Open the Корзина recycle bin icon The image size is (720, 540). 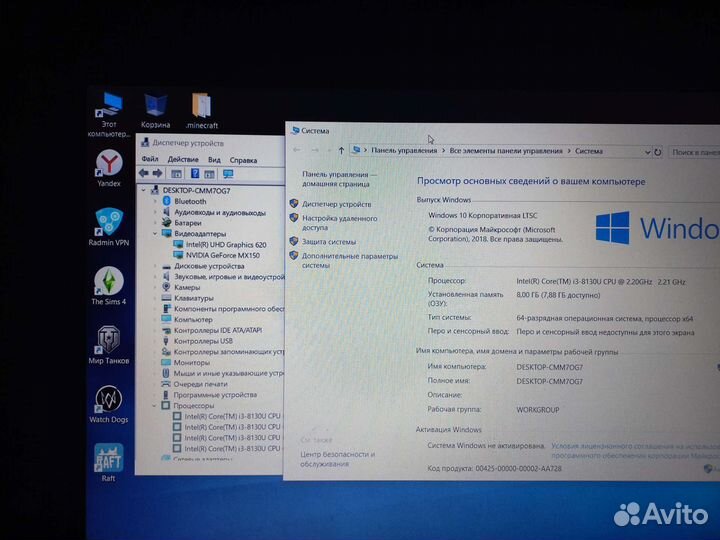(x=156, y=111)
